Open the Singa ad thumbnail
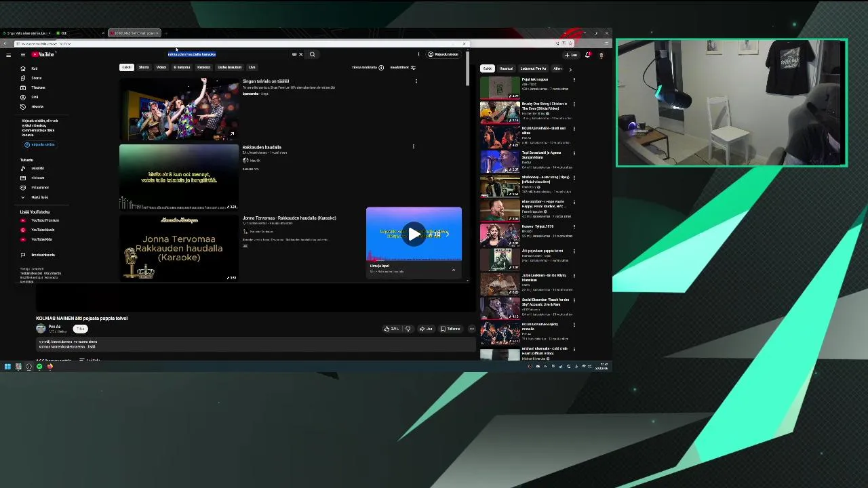 click(x=179, y=108)
